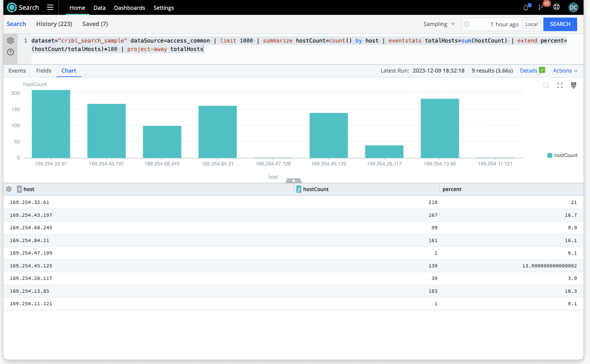This screenshot has width=590, height=364.
Task: Open the Actions dropdown menu
Action: [x=565, y=71]
